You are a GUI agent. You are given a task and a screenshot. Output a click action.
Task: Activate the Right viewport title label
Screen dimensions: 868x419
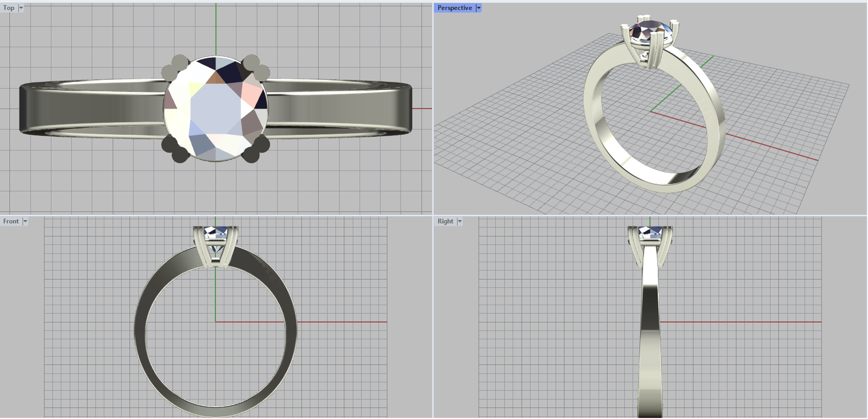click(x=445, y=221)
